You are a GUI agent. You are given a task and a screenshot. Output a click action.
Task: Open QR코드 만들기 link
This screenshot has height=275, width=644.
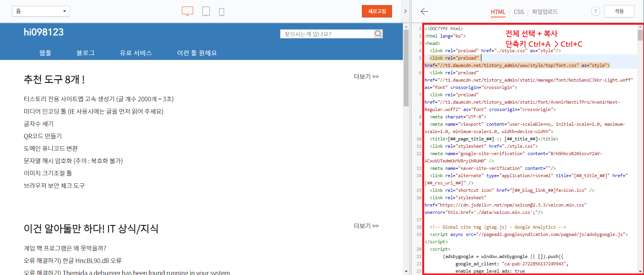(x=43, y=136)
